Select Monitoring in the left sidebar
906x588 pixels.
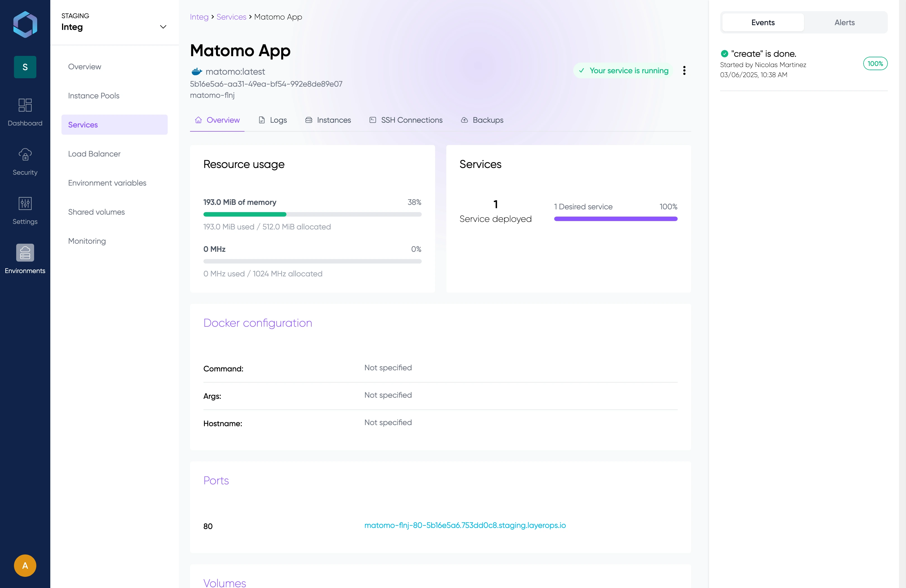(x=87, y=241)
